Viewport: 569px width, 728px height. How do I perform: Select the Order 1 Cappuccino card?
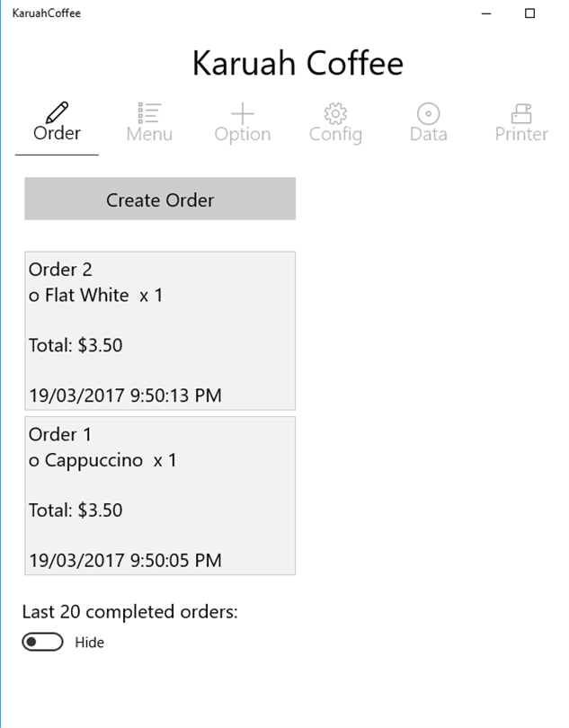tap(160, 495)
